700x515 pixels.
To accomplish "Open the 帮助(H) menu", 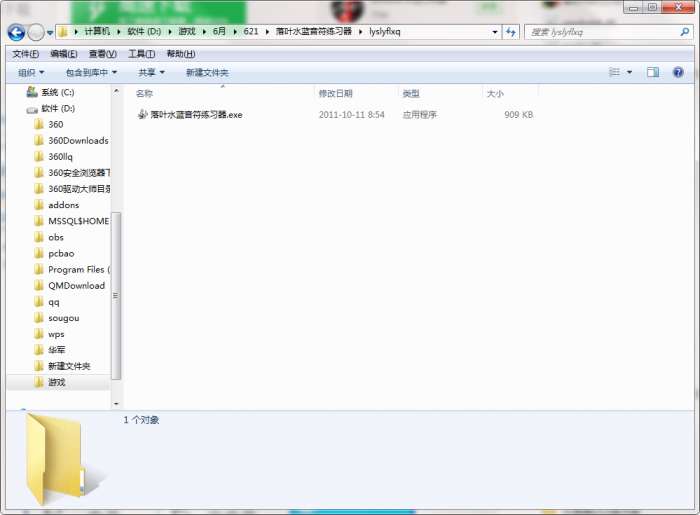I will [181, 54].
